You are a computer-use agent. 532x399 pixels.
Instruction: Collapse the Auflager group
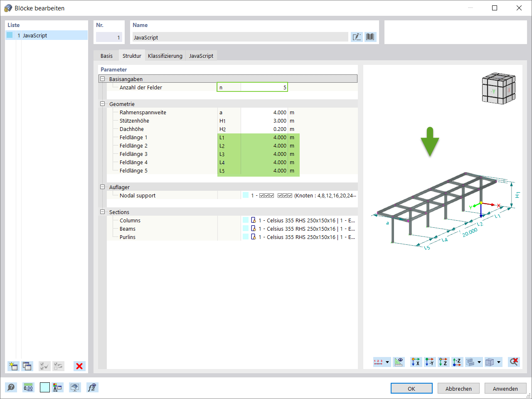(x=103, y=187)
